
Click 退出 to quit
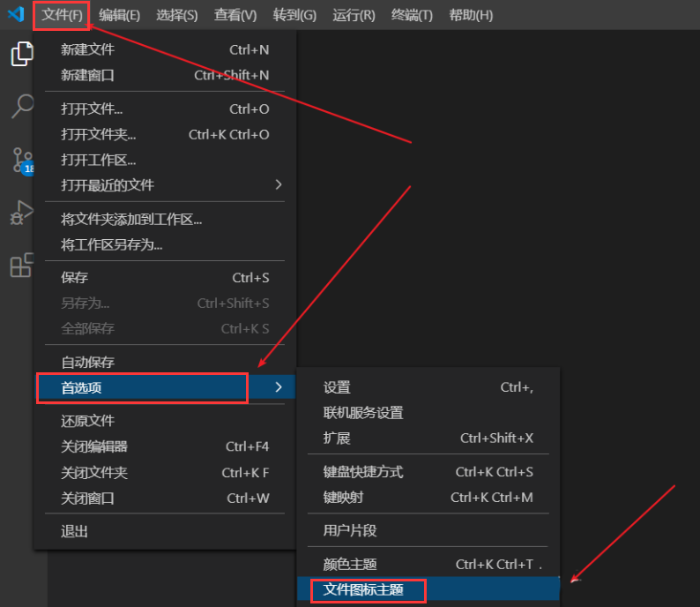(165, 531)
